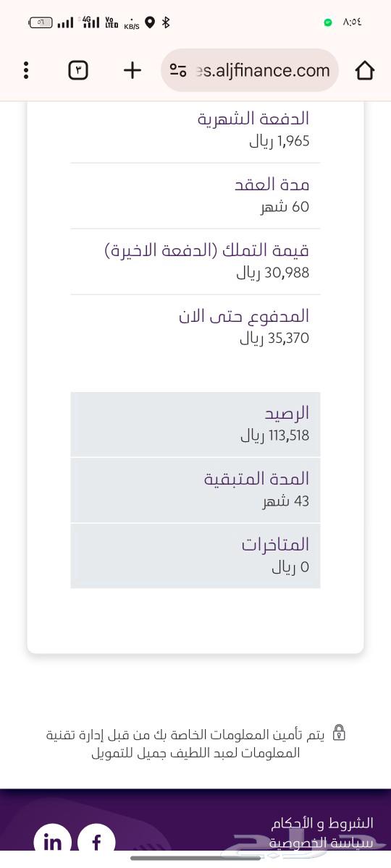
Task: Tap the battery indicator in status bar
Action: click(41, 22)
